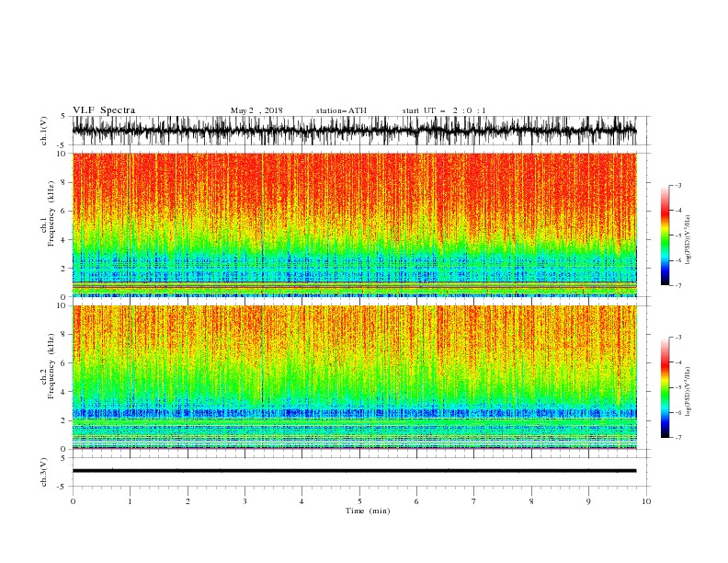The width and height of the screenshot is (728, 563).
Task: Click the time axis tick label '9'
Action: pos(588,501)
